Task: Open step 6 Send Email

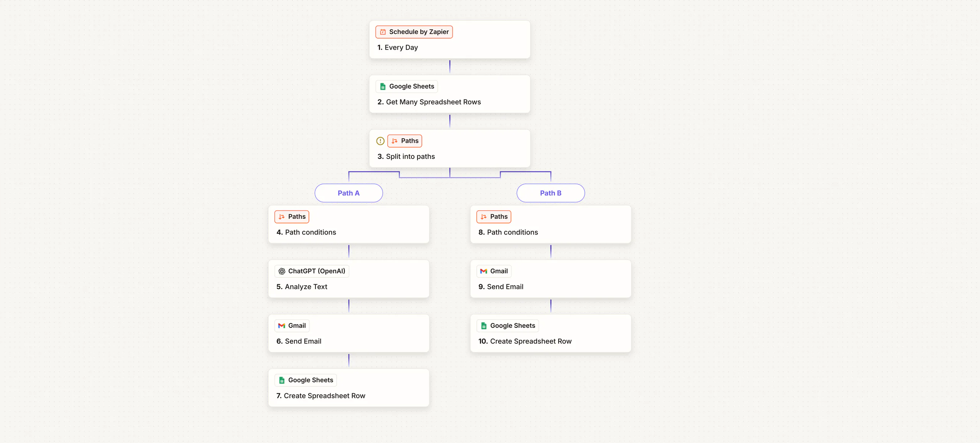Action: [349, 334]
